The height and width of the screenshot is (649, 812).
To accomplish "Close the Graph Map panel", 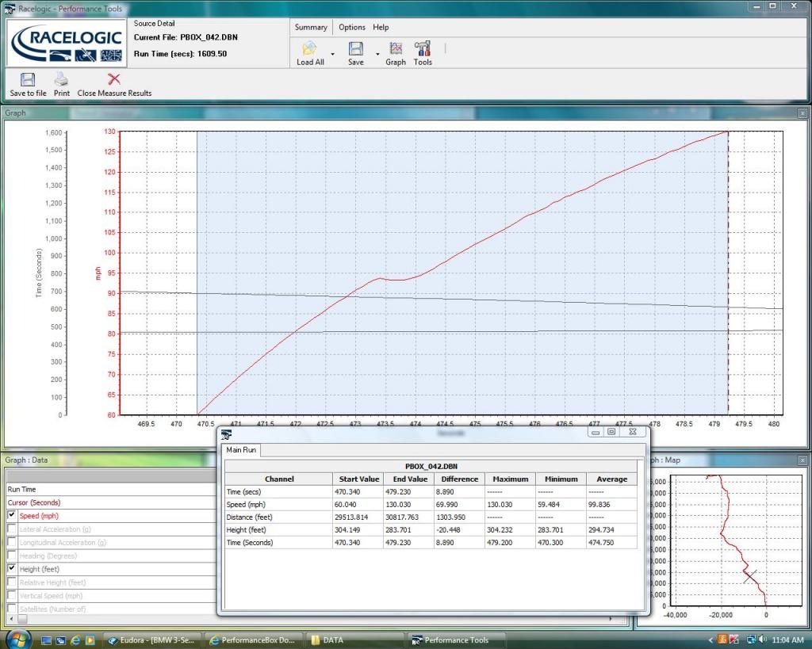I will click(x=802, y=460).
